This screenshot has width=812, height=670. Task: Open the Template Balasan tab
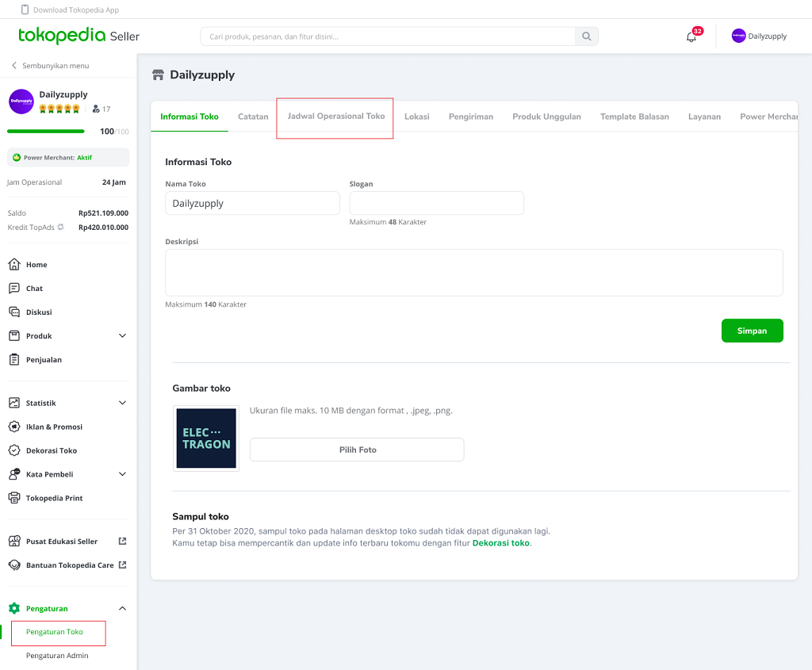click(x=634, y=117)
